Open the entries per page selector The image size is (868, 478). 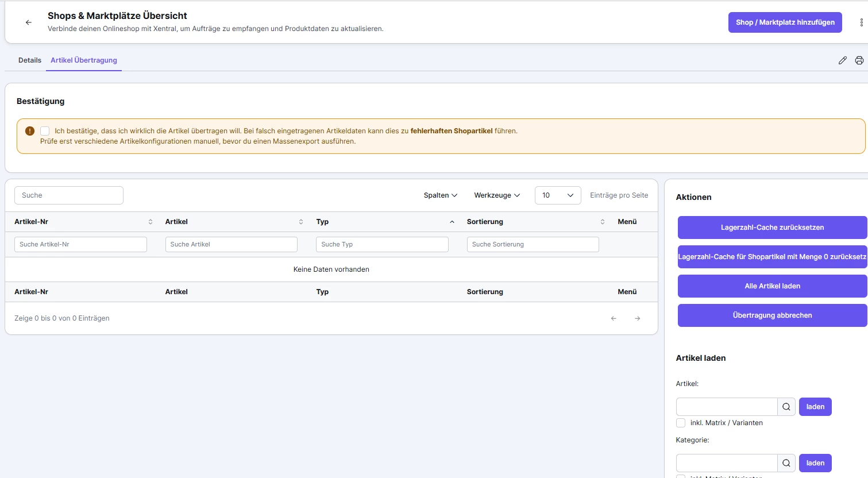coord(557,195)
